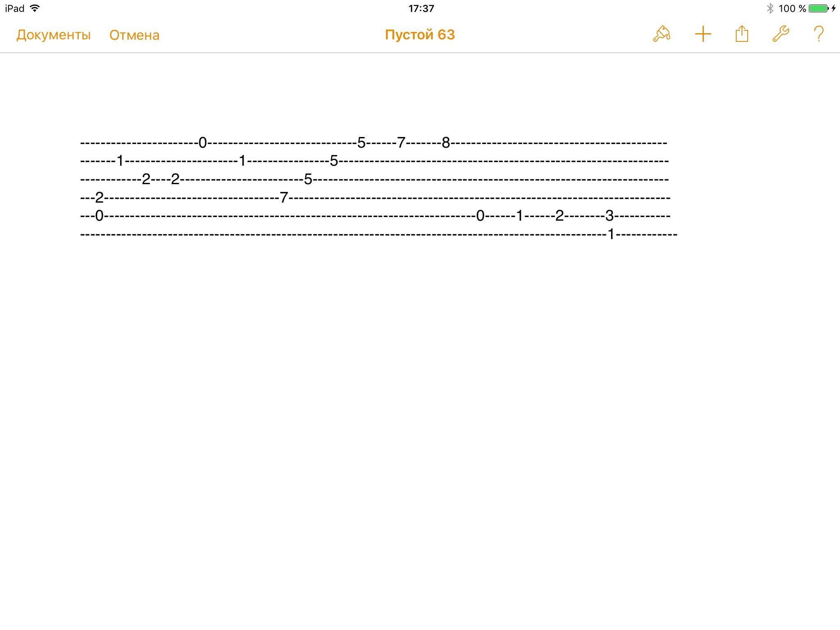Screen dimensions: 840x630
Task: Place cursor at 7 on fourth tab line
Action: 284,198
